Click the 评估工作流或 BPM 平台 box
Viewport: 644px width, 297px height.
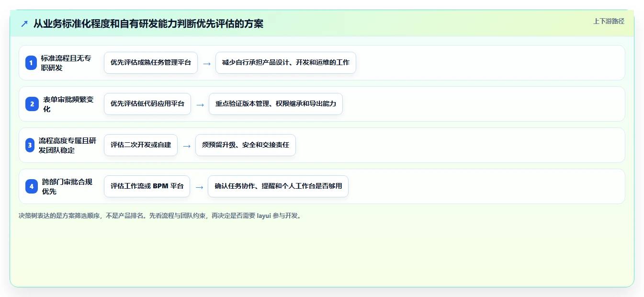pyautogui.click(x=147, y=186)
